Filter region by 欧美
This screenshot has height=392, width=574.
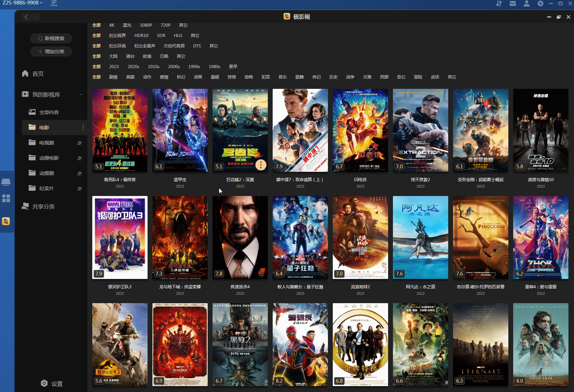(147, 56)
